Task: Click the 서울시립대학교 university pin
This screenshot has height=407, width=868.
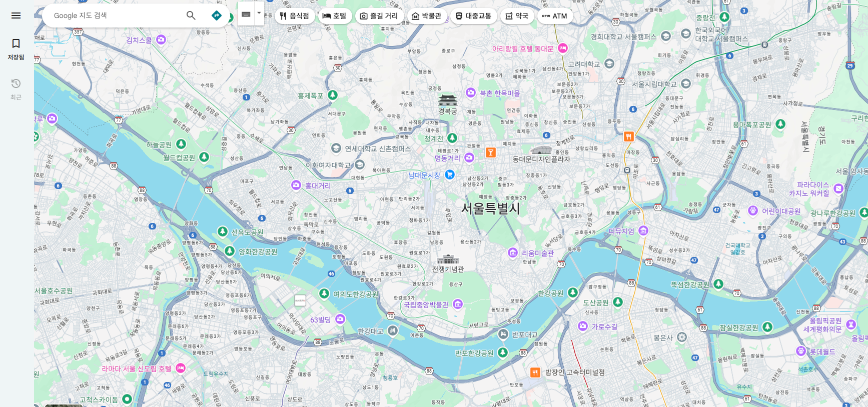Action: pyautogui.click(x=686, y=83)
